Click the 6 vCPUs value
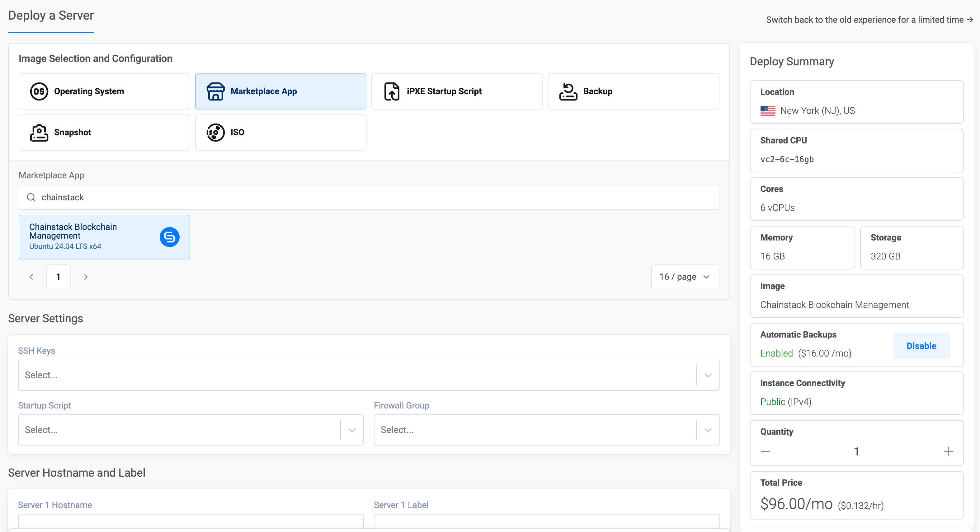Viewport: 980px width, 532px height. 777,208
